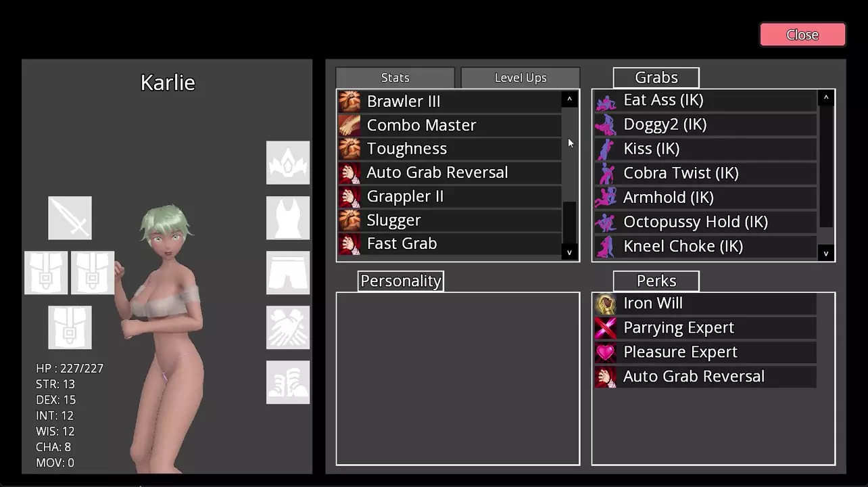Select the sword weapon equipment slot
This screenshot has height=487, width=868.
(x=70, y=218)
